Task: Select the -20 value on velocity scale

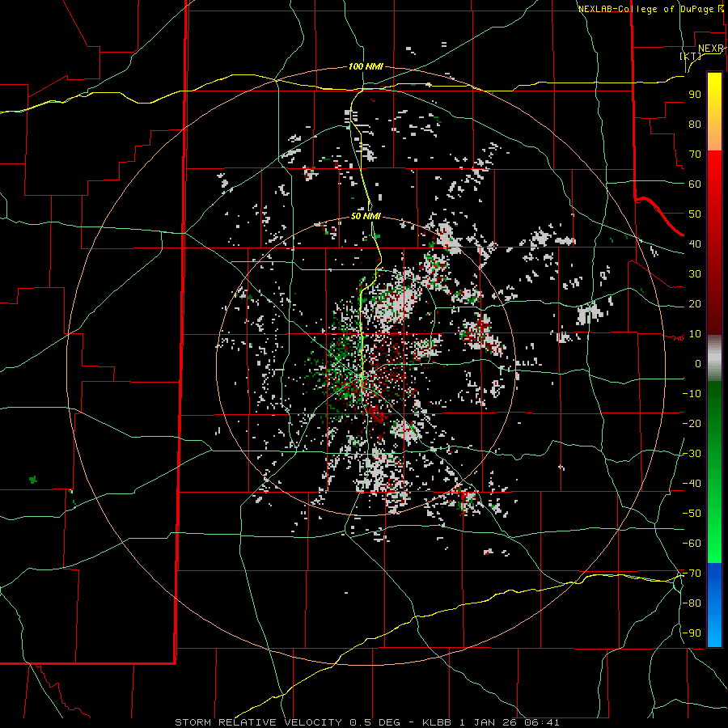Action: coord(692,424)
